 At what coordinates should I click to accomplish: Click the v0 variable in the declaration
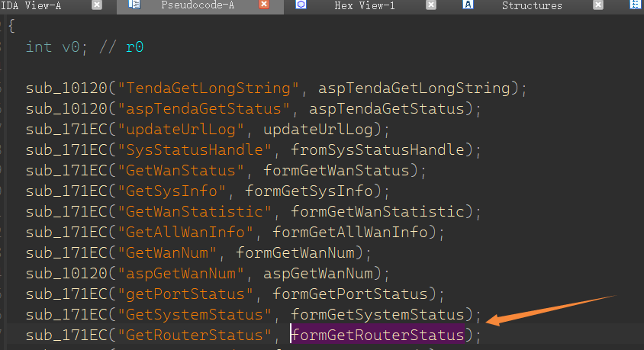pyautogui.click(x=70, y=47)
